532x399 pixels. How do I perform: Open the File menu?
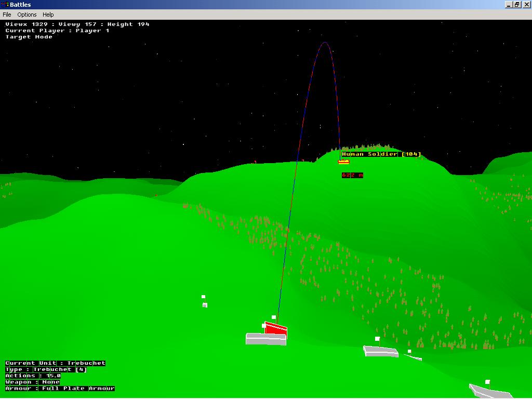[x=7, y=15]
